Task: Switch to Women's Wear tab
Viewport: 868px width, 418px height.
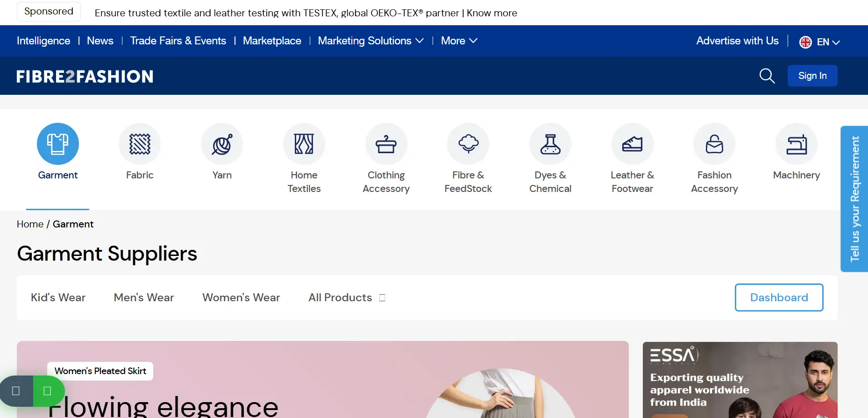Action: click(241, 298)
